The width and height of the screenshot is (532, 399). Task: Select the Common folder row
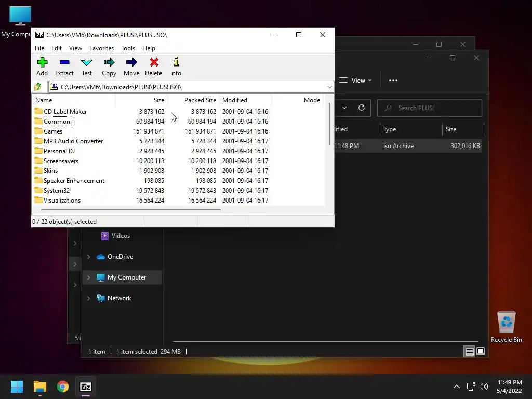179,121
